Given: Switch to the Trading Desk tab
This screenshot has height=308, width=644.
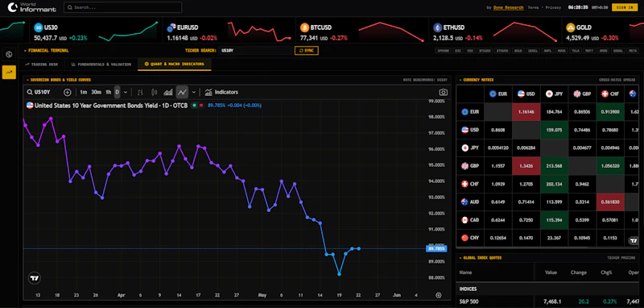Looking at the screenshot, I should coord(42,65).
